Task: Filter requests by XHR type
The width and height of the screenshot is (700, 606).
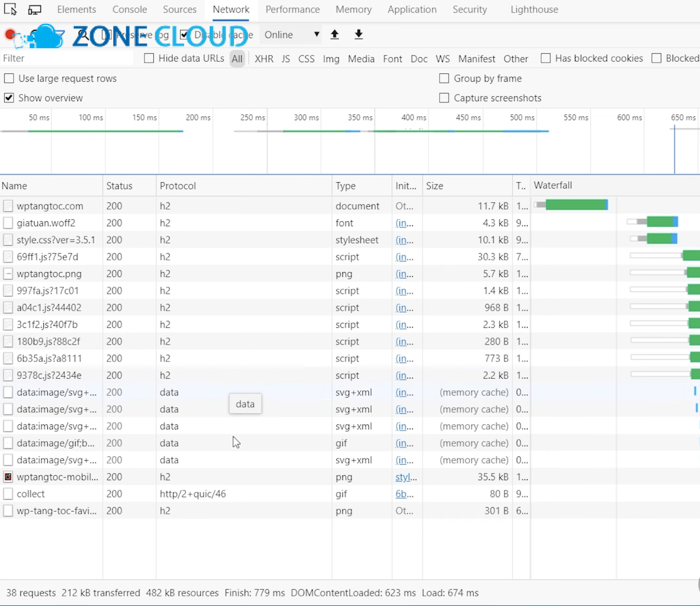Action: pos(264,59)
